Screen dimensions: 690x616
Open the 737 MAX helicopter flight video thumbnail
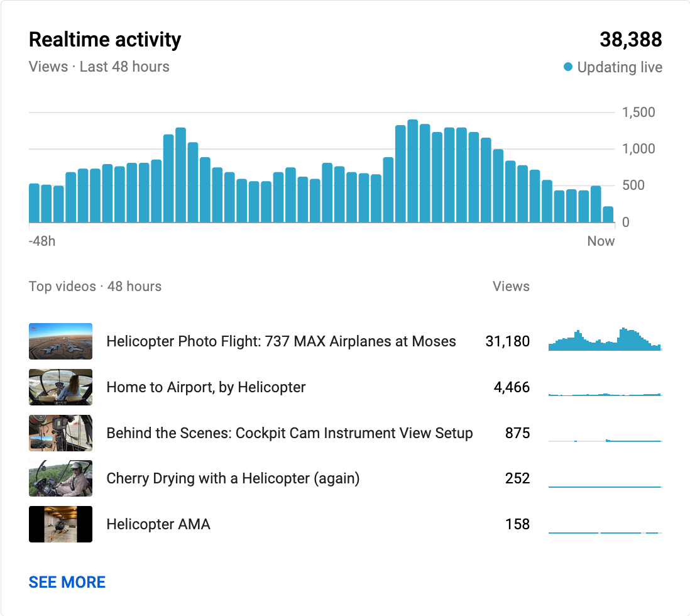pyautogui.click(x=60, y=341)
